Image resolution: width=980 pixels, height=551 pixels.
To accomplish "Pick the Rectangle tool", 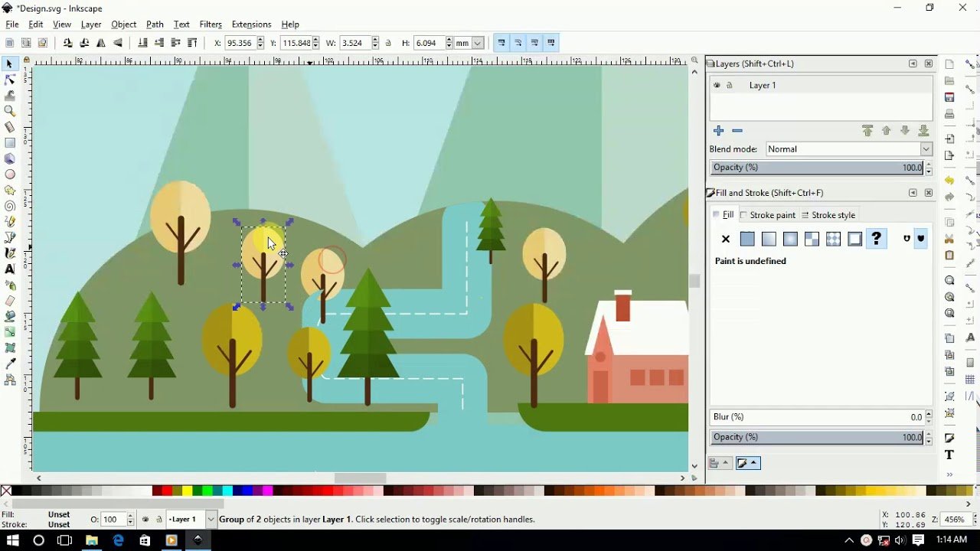I will (10, 142).
